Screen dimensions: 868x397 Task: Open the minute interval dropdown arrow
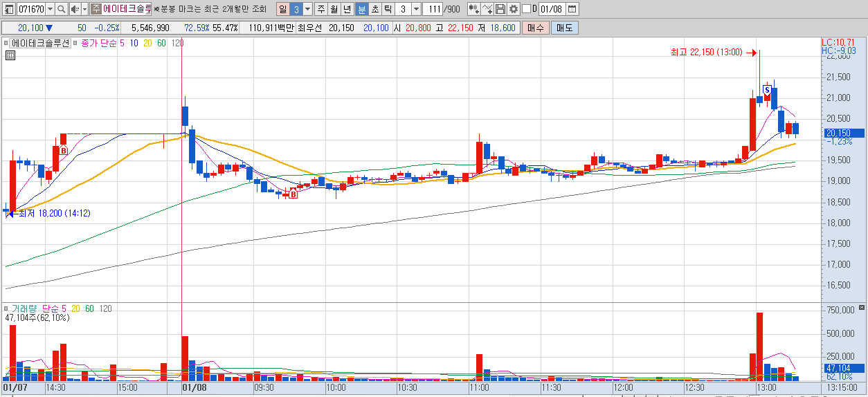pos(415,9)
